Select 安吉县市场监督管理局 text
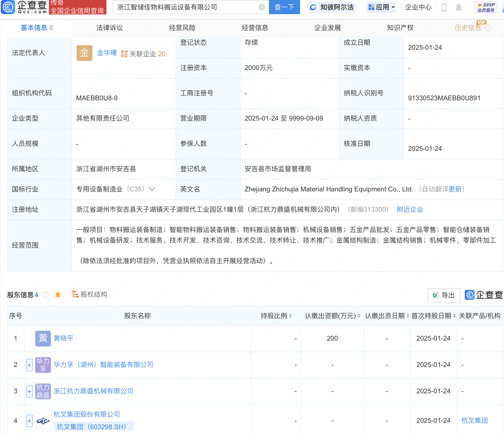Image resolution: width=504 pixels, height=435 pixels. [278, 169]
